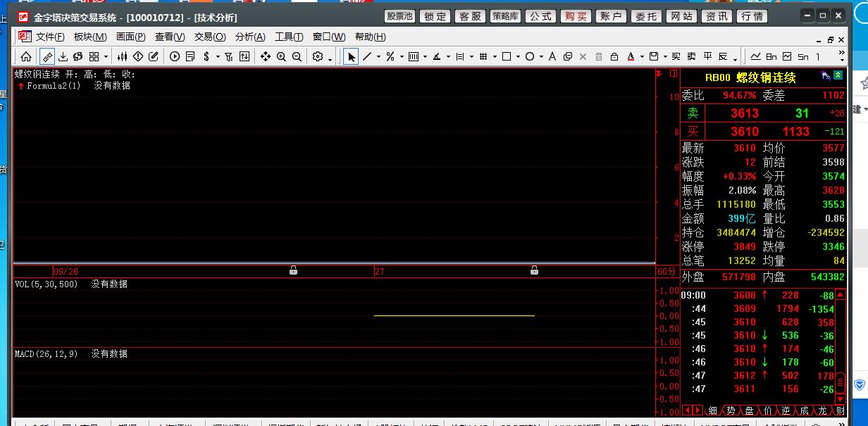Select the angle drawing tool
The image size is (868, 426).
[x=437, y=57]
